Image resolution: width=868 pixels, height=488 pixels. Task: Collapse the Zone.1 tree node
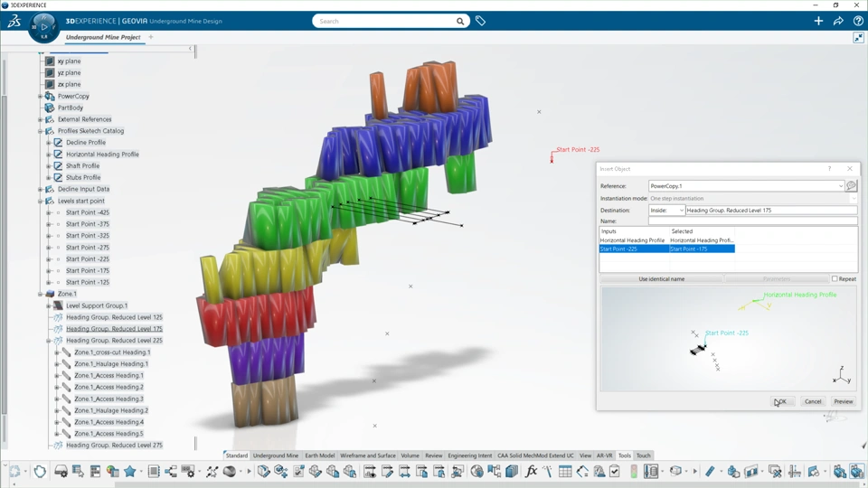click(41, 294)
